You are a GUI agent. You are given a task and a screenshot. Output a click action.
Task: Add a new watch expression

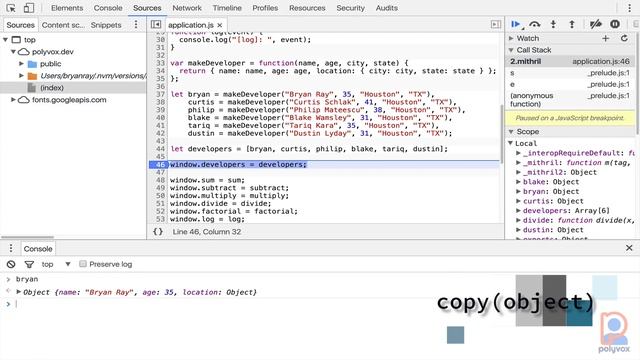click(605, 38)
